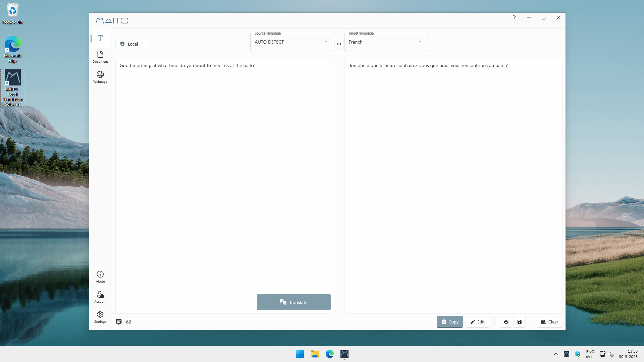Minimize the MAITO window
The image size is (644, 362).
click(529, 17)
